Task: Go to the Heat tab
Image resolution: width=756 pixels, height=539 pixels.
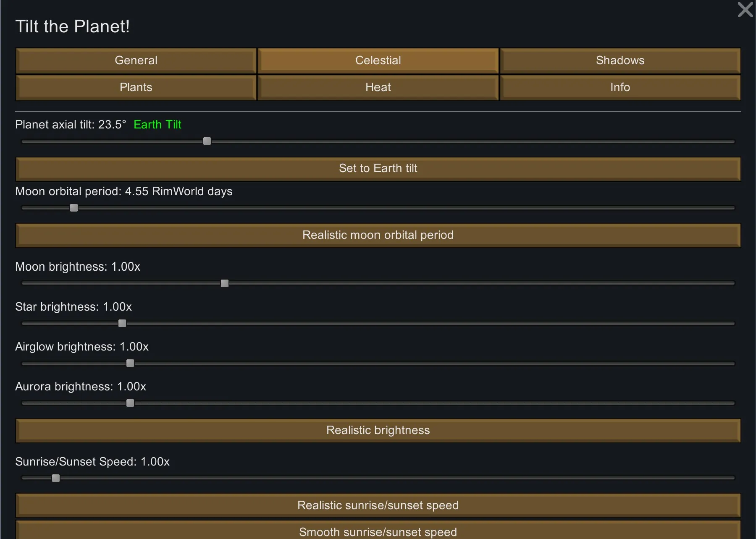Action: pos(378,87)
